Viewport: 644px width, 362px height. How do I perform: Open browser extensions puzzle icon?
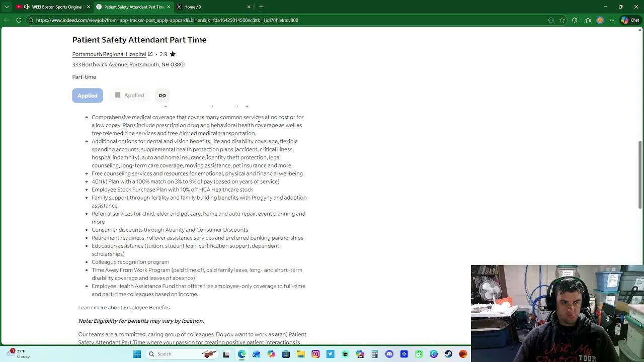(575, 20)
